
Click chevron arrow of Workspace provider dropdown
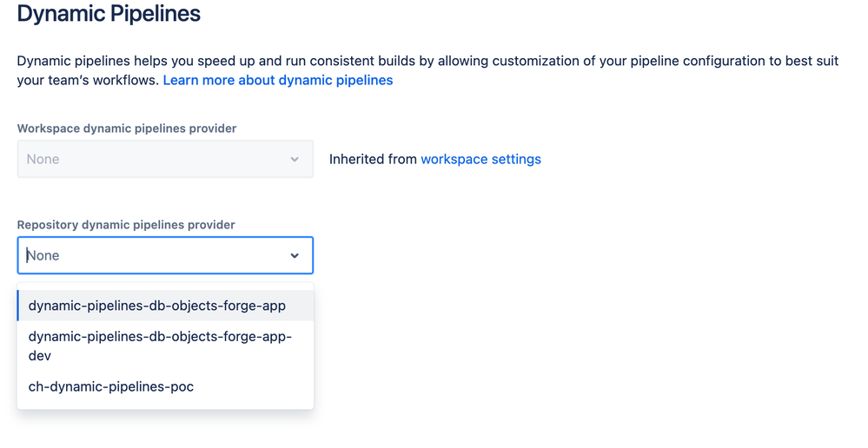coord(295,159)
